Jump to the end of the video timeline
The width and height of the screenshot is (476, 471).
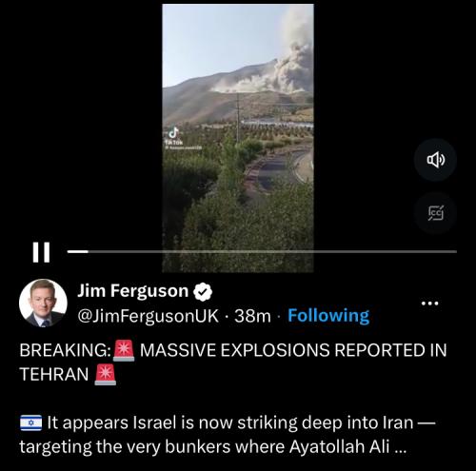[x=456, y=251]
